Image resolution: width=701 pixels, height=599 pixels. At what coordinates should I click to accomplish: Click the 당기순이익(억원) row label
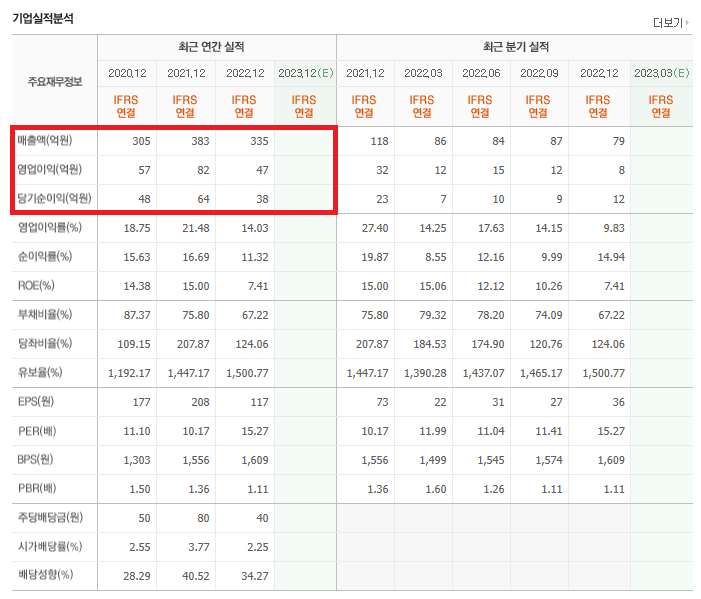[55, 198]
